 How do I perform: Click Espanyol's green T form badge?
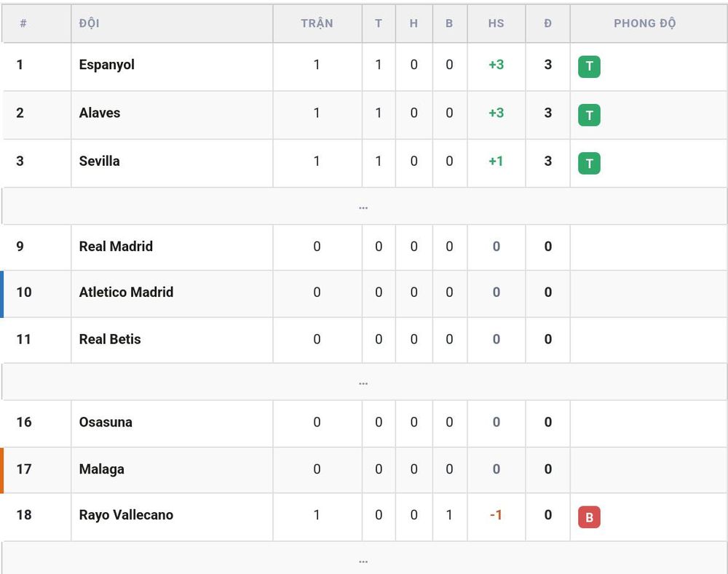589,66
